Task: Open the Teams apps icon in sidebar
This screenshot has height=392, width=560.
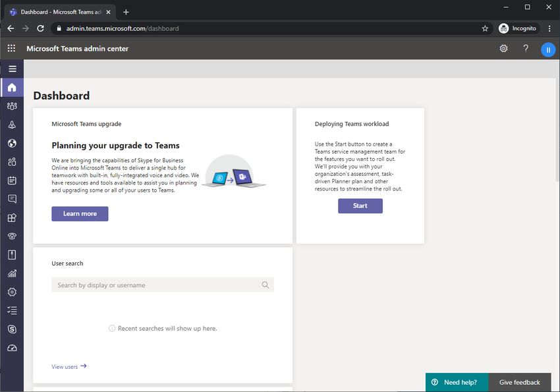Action: [x=12, y=217]
